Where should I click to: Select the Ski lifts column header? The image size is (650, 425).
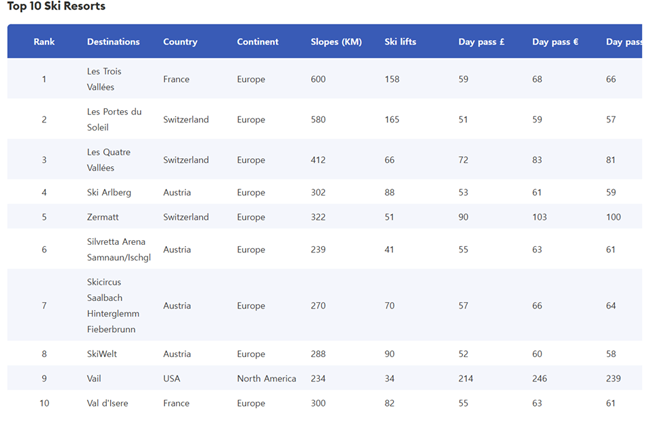(405, 42)
